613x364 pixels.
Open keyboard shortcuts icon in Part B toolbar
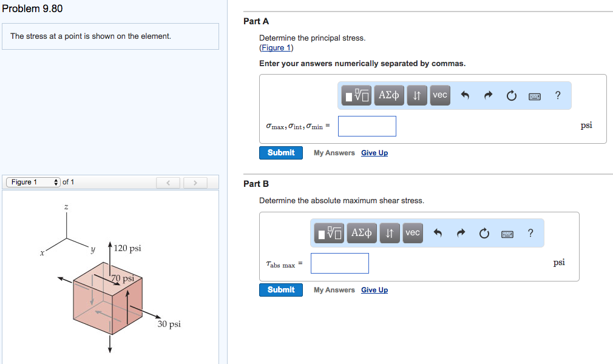[507, 234]
